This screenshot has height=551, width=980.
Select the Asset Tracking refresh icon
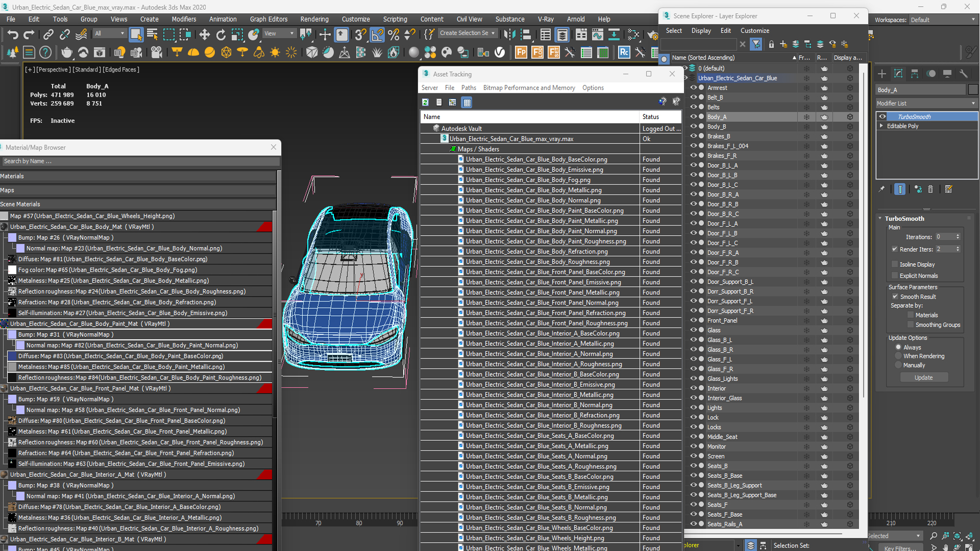(425, 102)
